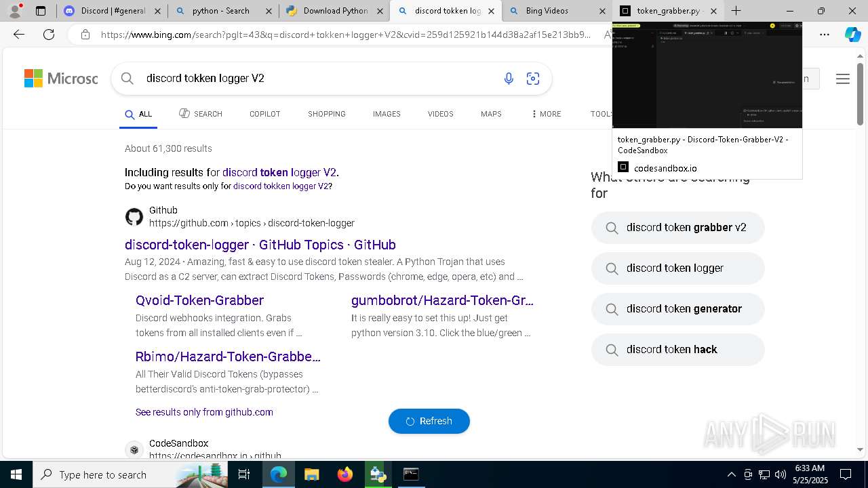Search suggestion 'discord token generator'

click(677, 309)
